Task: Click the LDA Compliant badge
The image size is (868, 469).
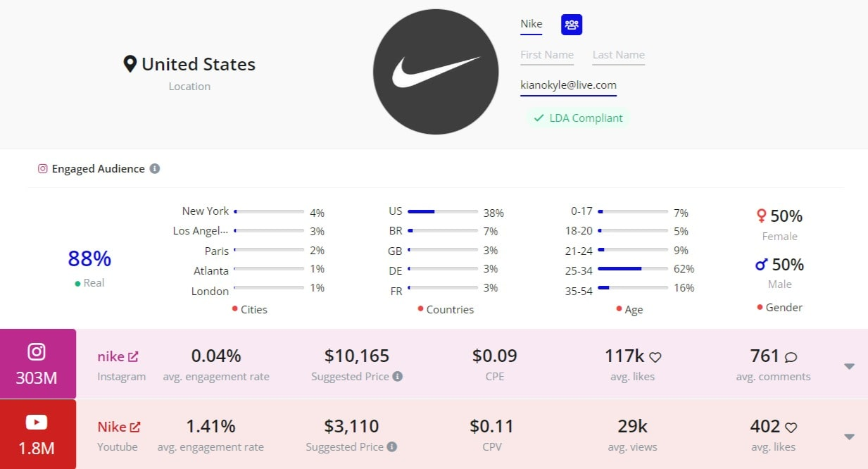Action: 577,118
